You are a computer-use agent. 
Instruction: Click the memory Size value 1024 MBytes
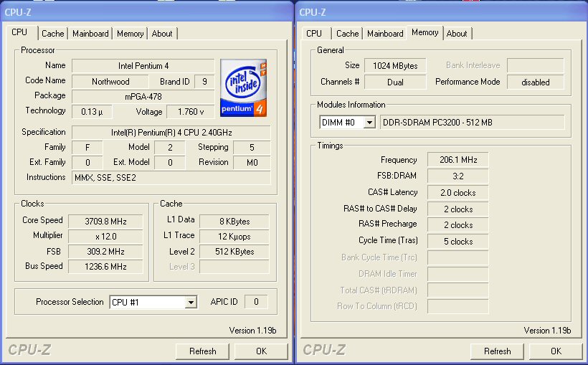point(395,66)
